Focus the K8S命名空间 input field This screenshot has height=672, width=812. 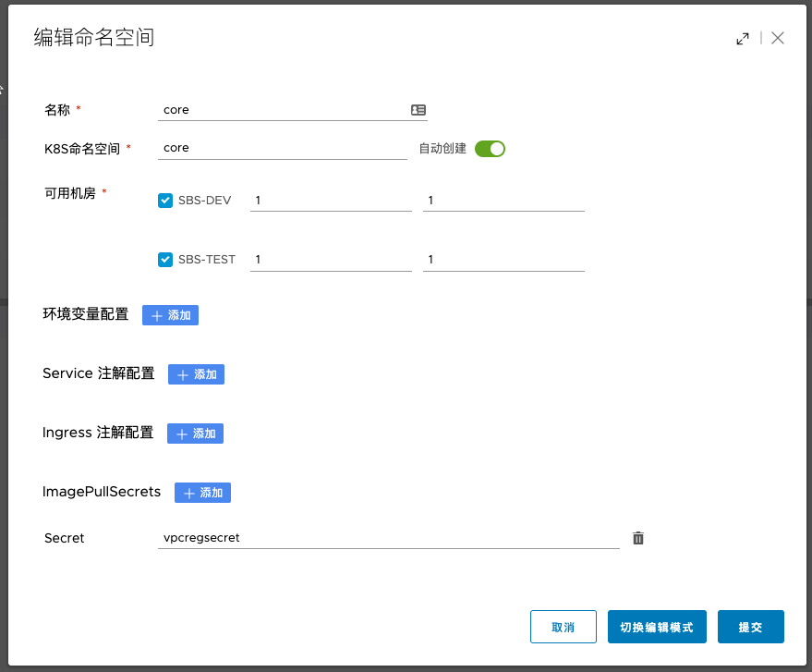[x=283, y=148]
